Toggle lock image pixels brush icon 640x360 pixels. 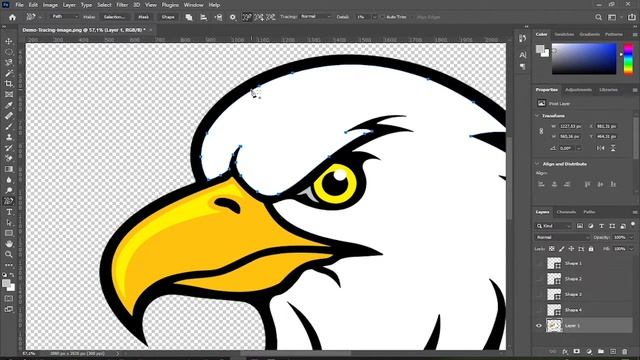pos(561,249)
